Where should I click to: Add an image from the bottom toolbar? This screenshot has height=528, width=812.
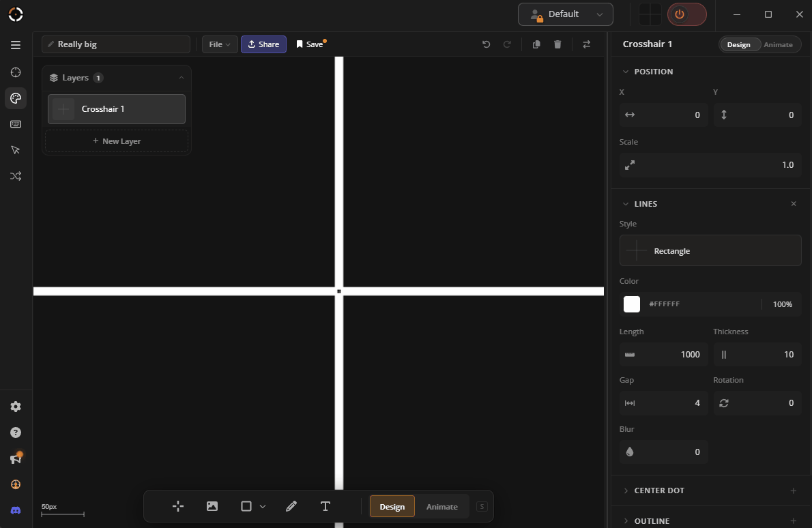pos(212,506)
